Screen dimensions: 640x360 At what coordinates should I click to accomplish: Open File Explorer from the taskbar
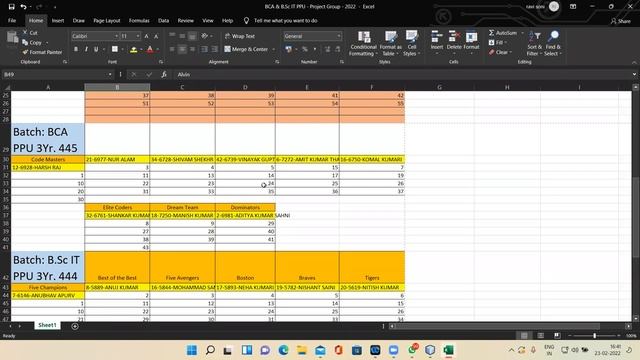(302, 350)
